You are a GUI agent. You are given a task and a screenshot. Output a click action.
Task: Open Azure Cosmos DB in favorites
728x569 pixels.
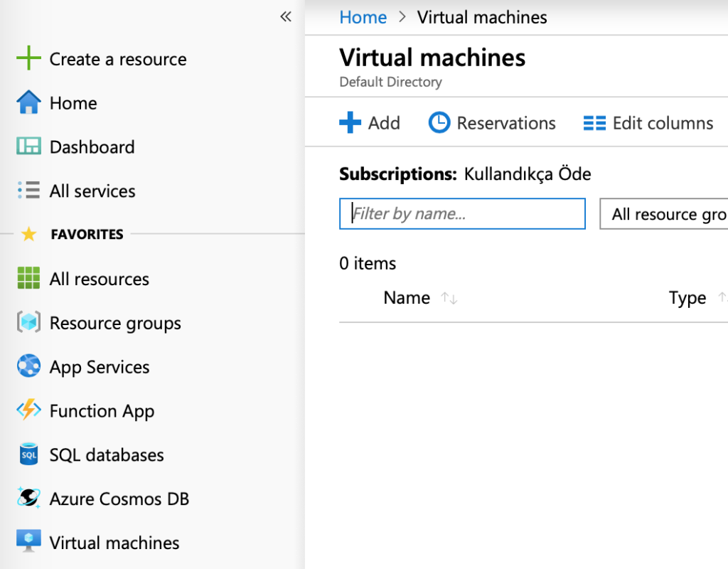pos(119,499)
